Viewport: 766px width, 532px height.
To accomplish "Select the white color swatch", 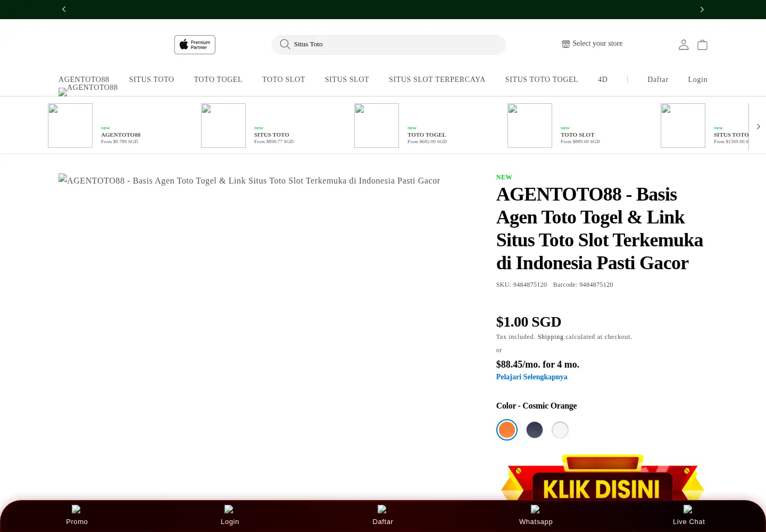I will click(x=560, y=430).
